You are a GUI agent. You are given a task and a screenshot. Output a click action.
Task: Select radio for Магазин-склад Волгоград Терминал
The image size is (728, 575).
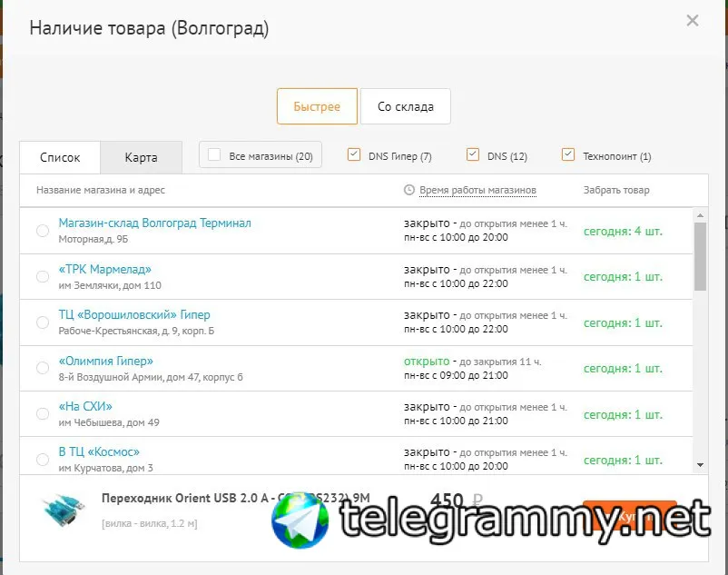[43, 231]
